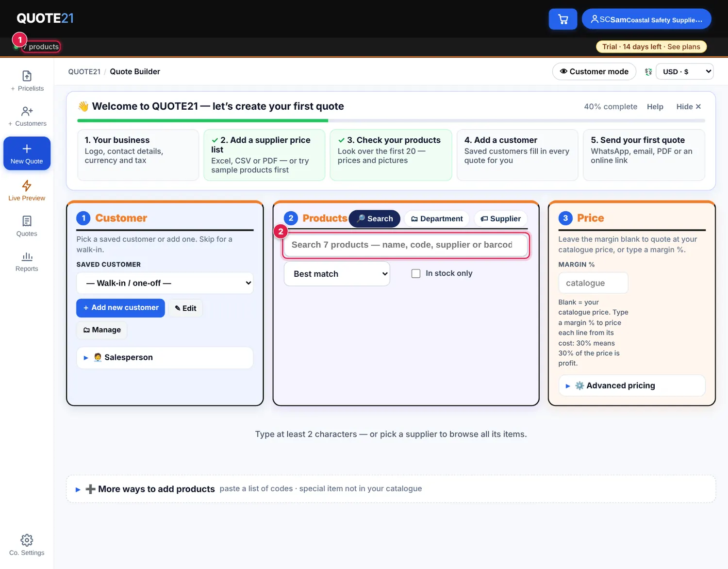Go to Customers in the sidebar
Viewport: 728px width, 569px height.
pos(27,117)
